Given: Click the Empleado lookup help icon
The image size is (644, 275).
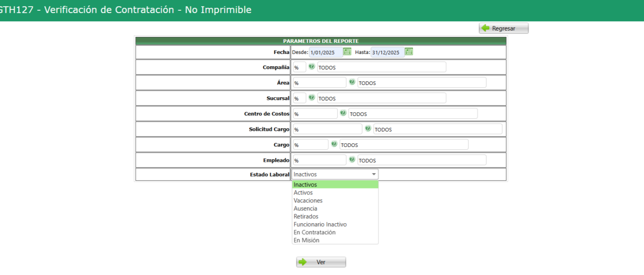Looking at the screenshot, I should 352,160.
